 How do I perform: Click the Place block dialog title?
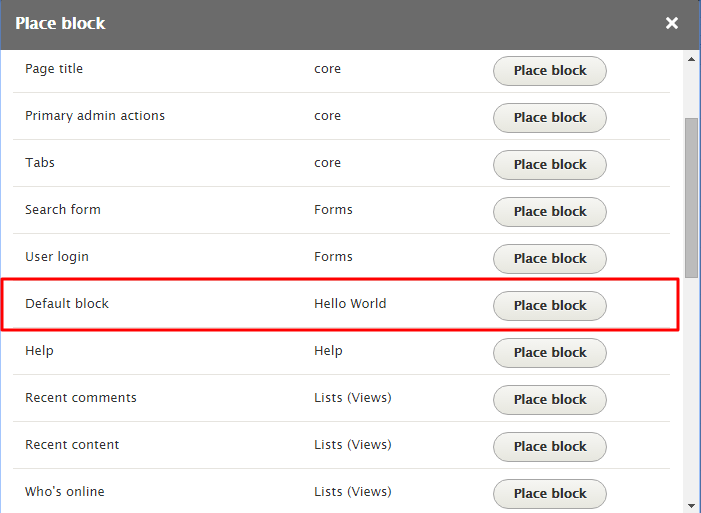pyautogui.click(x=60, y=23)
